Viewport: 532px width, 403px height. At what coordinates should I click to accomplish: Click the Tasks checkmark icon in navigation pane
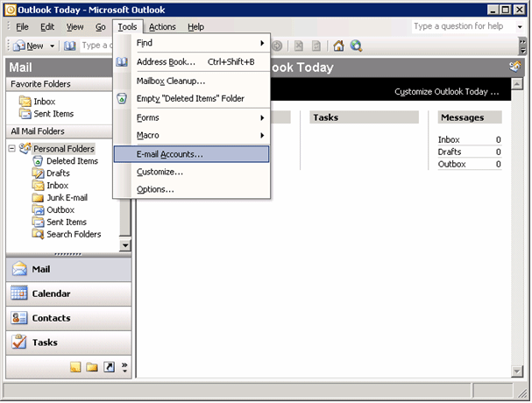[x=19, y=342]
